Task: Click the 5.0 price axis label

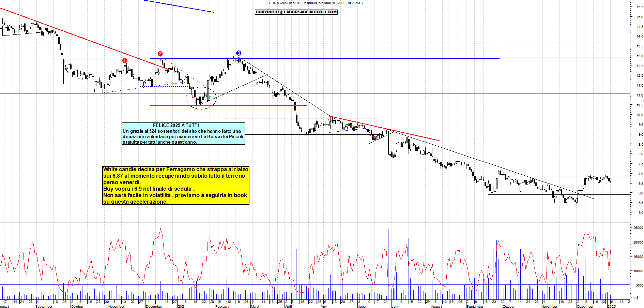Action: [x=641, y=212]
